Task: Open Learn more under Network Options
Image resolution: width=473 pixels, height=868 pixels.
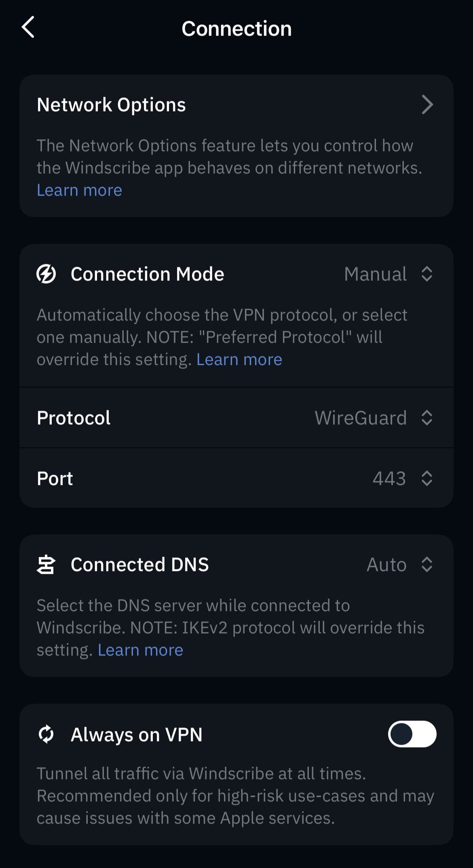Action: (79, 190)
